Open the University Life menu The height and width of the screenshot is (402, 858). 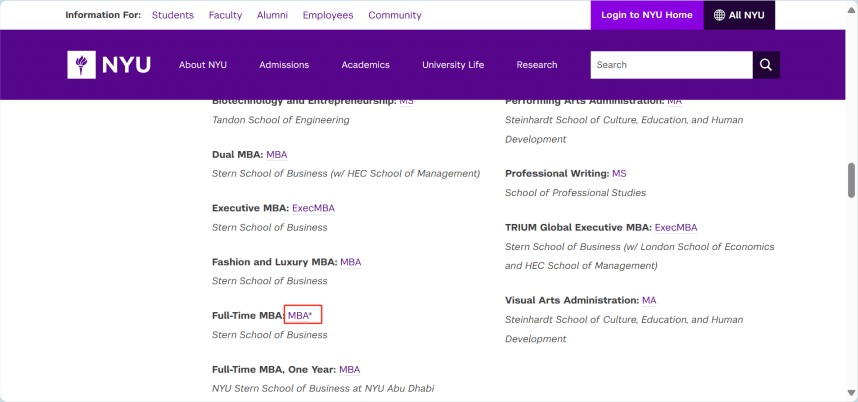[453, 65]
